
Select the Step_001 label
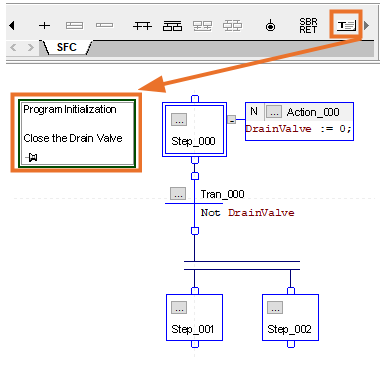point(193,329)
